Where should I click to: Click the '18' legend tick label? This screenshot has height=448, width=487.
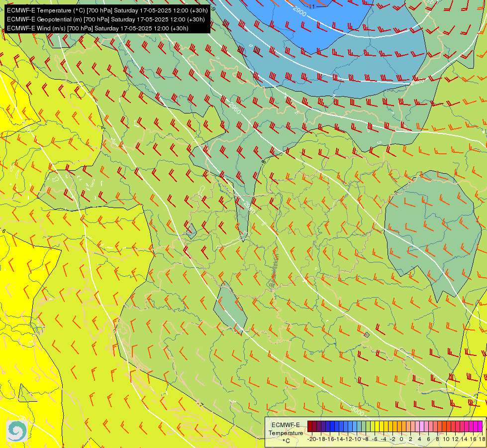[x=482, y=439]
